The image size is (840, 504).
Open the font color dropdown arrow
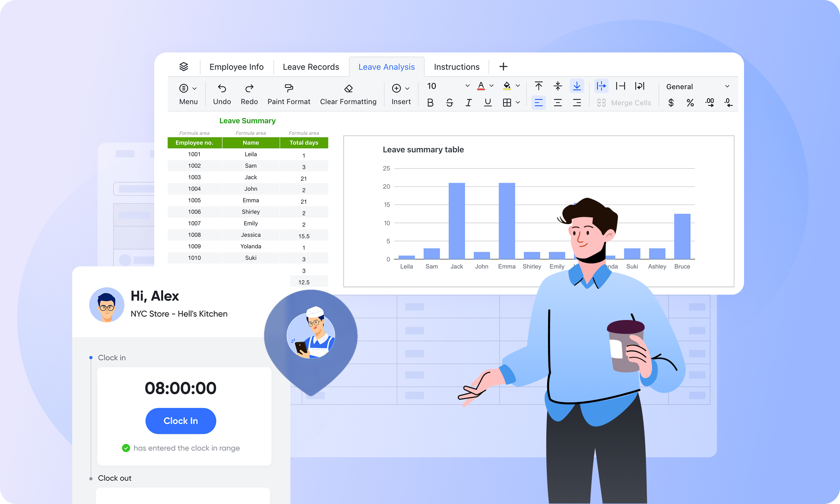point(491,86)
